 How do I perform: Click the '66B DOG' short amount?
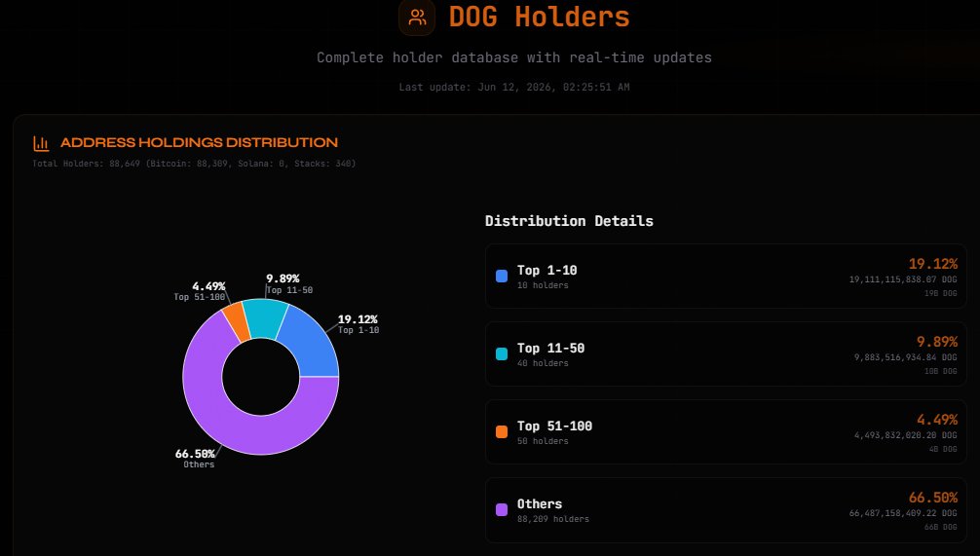pos(941,527)
